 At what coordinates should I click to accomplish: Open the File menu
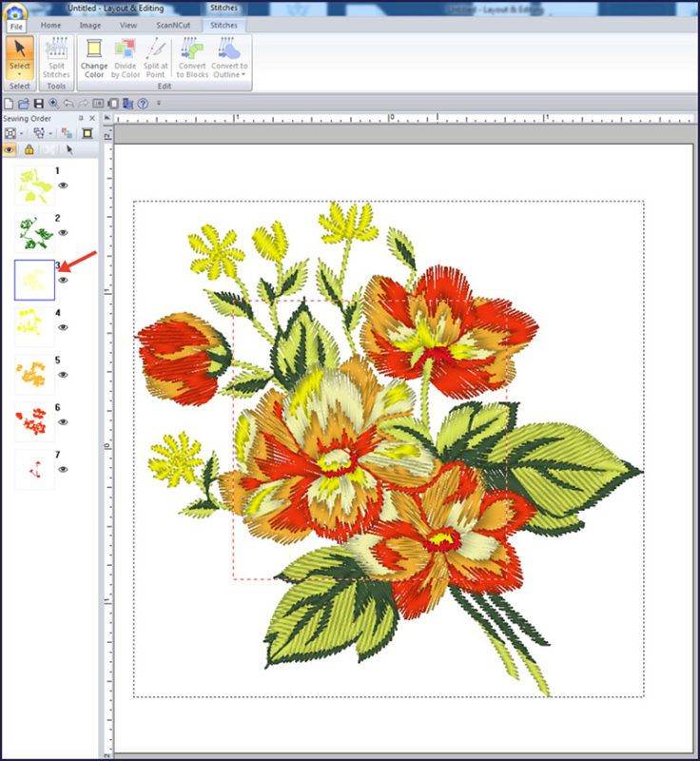[16, 27]
